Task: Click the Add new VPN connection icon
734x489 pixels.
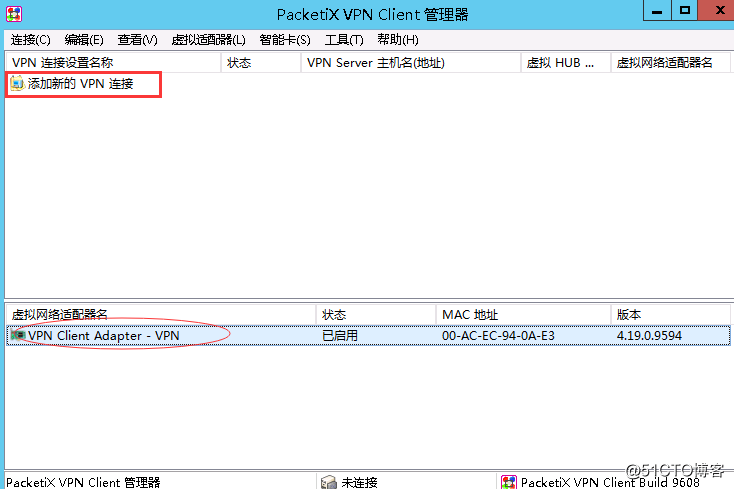Action: click(x=17, y=83)
